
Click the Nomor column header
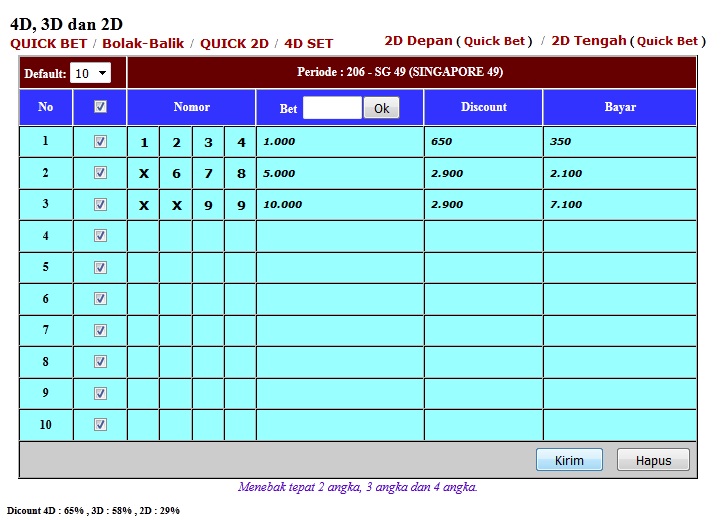click(x=192, y=107)
